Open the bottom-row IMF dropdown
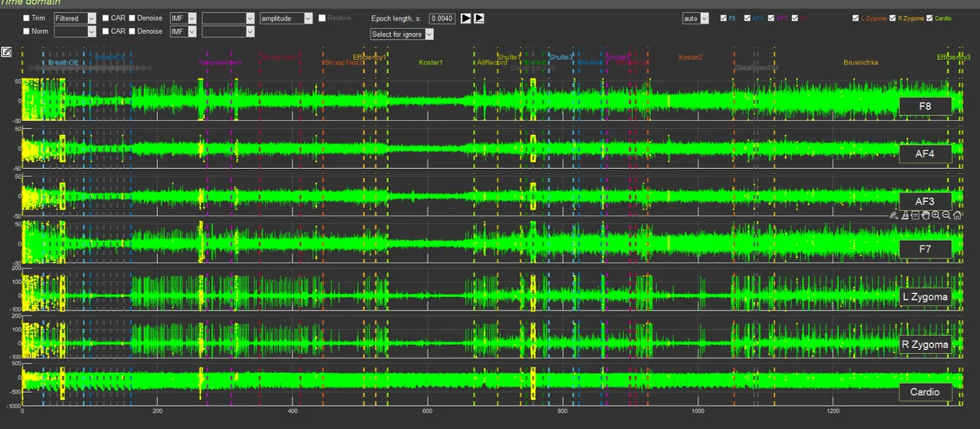 coord(183,31)
